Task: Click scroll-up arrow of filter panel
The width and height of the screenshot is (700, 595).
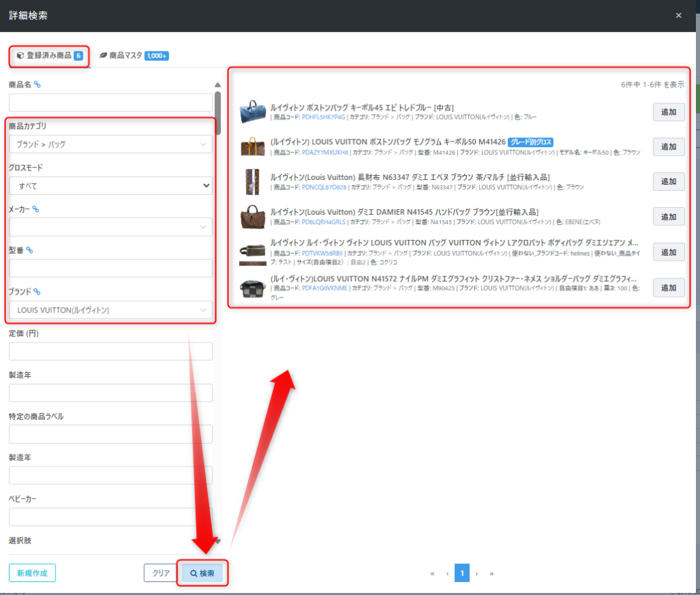Action: [217, 85]
